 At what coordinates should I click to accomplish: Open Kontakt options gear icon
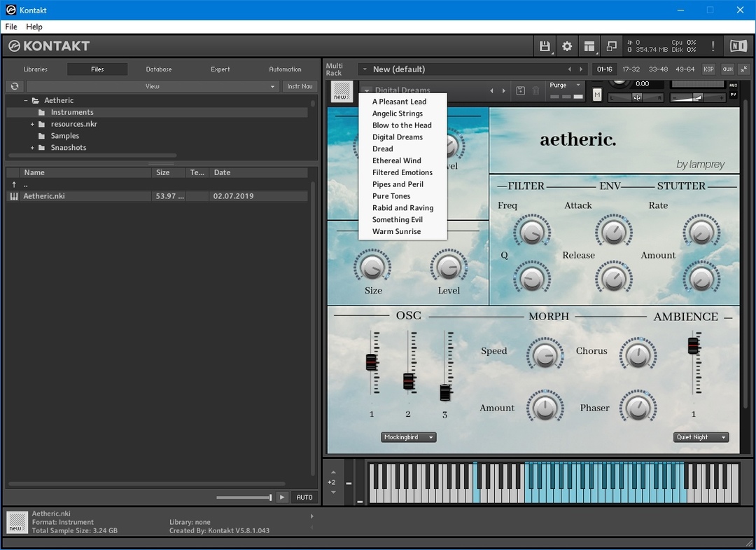pos(567,46)
